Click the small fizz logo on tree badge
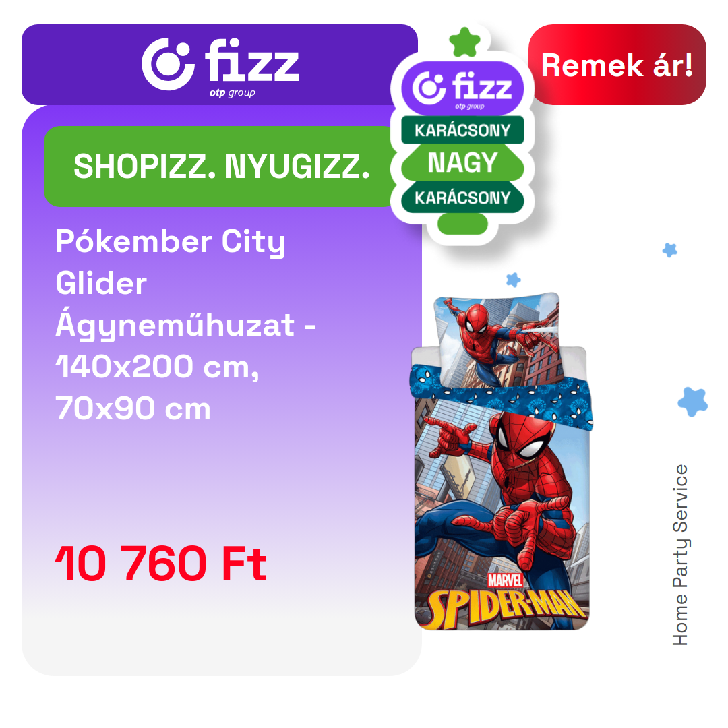This screenshot has width=728, height=728. [x=462, y=88]
